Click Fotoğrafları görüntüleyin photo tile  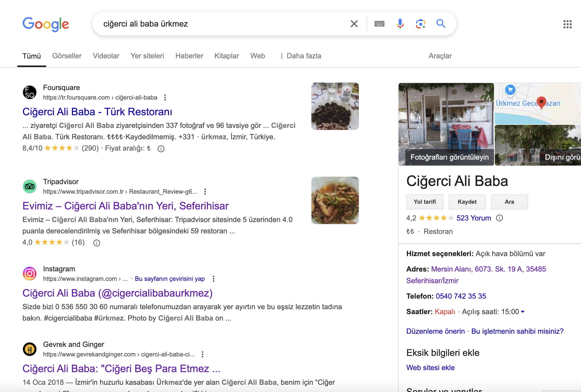coord(446,124)
